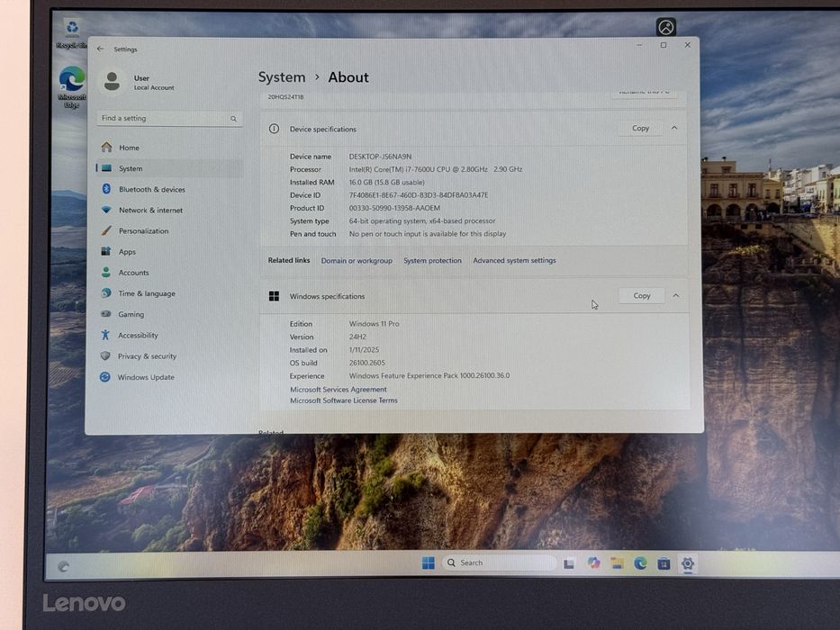Viewport: 840px width, 630px height.
Task: Click the device name DESKTOP-JS6NA9N
Action: pos(380,157)
